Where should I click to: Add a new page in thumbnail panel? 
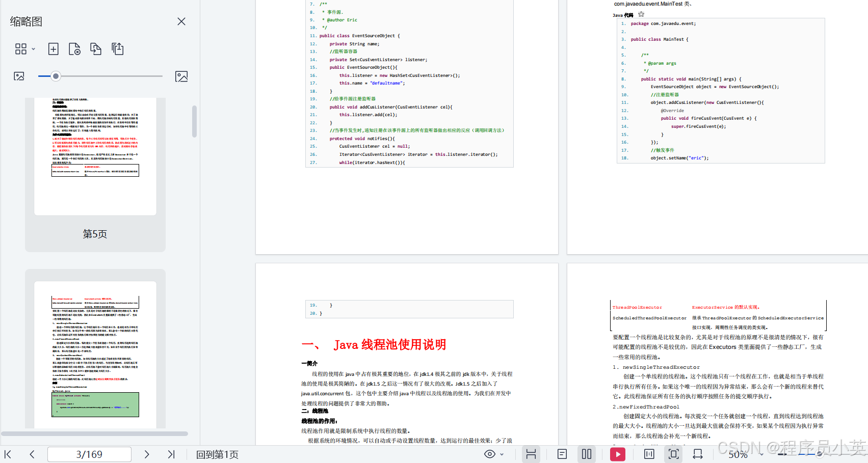click(53, 49)
